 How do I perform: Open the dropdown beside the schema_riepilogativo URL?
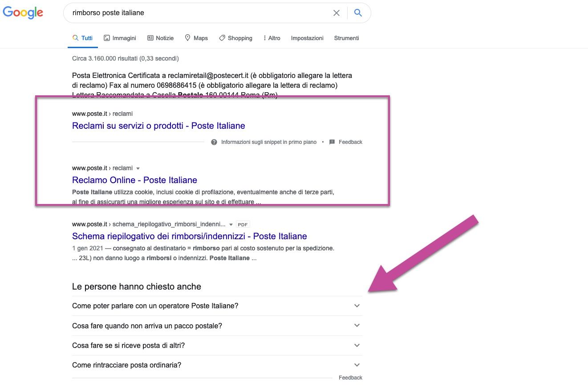click(x=230, y=225)
